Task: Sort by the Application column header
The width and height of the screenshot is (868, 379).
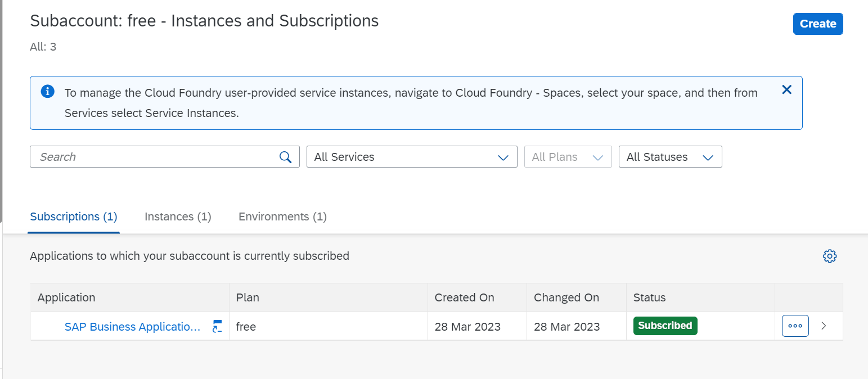Action: tap(66, 297)
